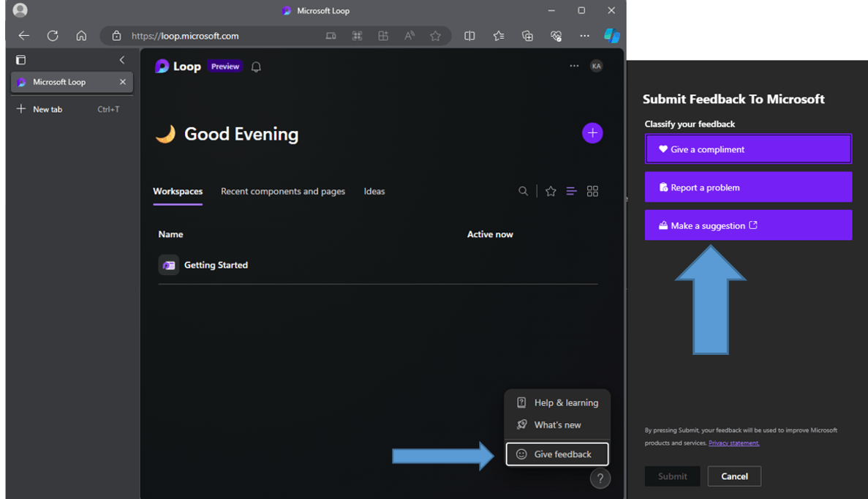Viewport: 868px width, 499px height.
Task: Open Help & learning menu item
Action: tap(557, 402)
